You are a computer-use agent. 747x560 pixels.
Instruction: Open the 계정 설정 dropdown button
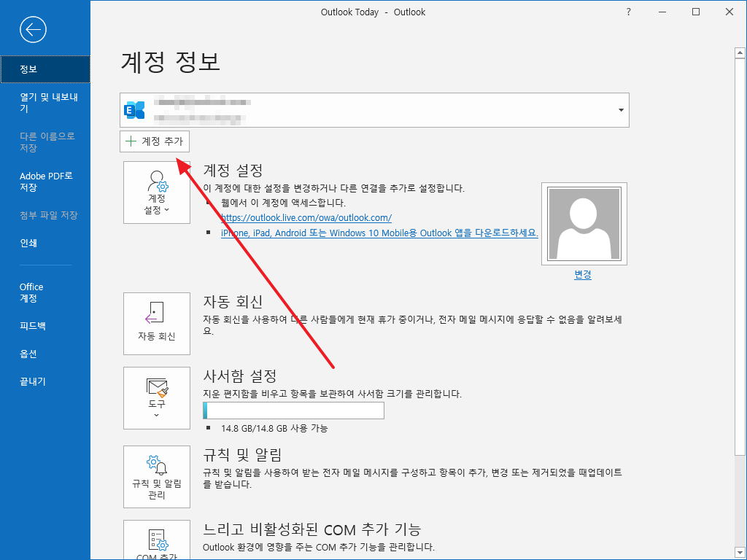pyautogui.click(x=157, y=192)
